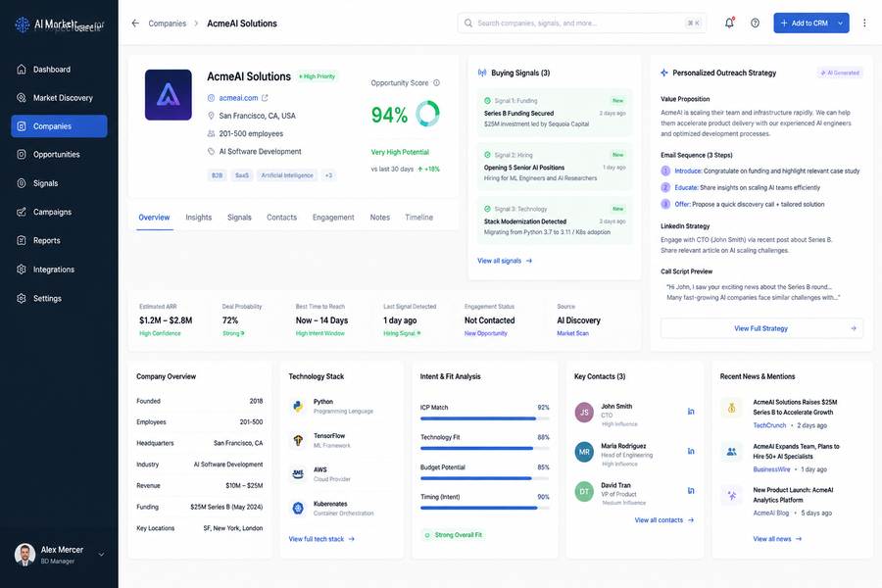Open the notifications bell
This screenshot has height=588, width=882.
click(x=729, y=24)
